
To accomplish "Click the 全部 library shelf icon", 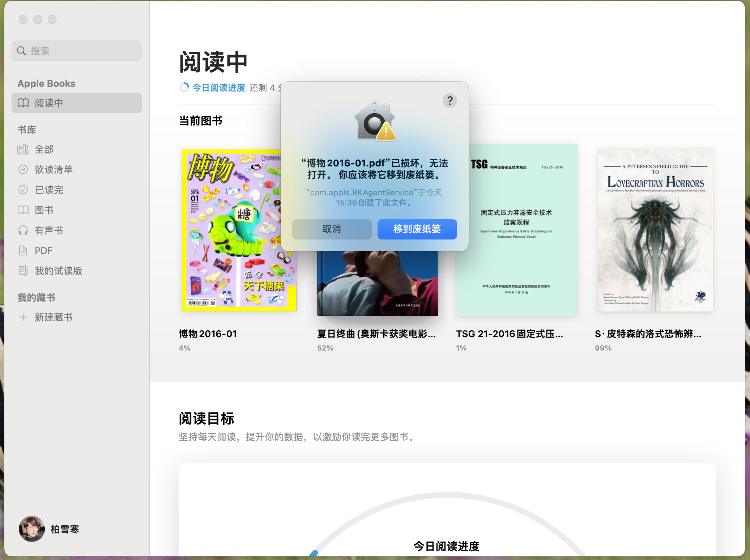I will coord(23,149).
